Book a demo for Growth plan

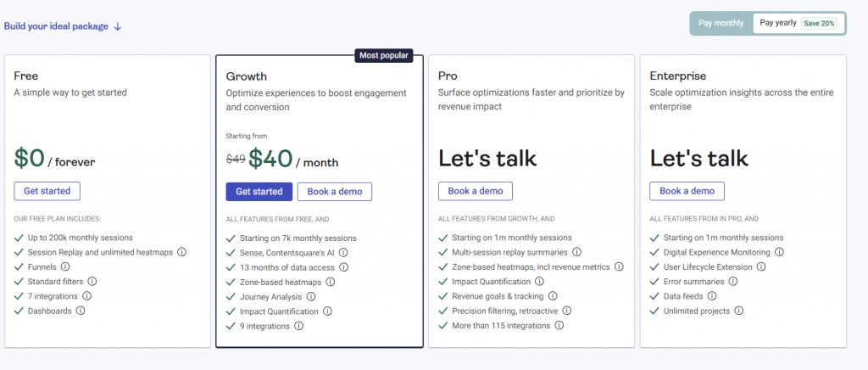pos(335,191)
